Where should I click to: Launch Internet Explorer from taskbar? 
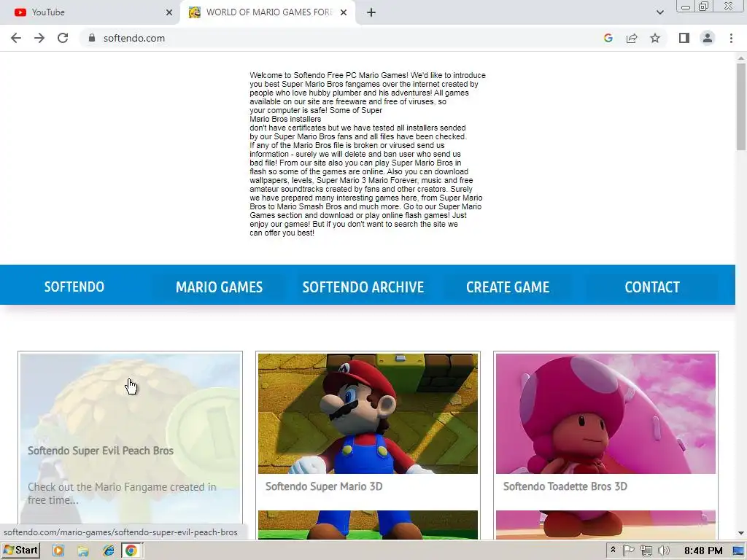pos(109,551)
